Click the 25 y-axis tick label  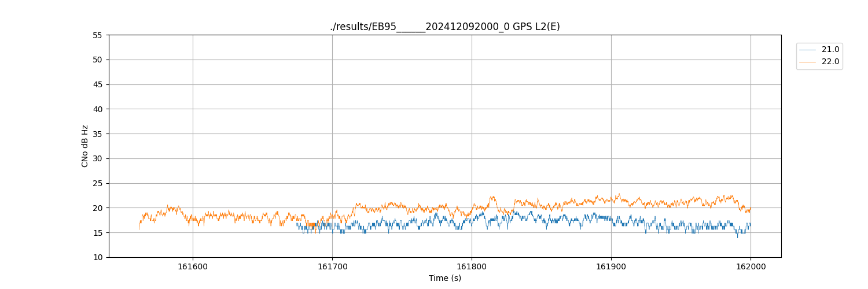coord(97,183)
